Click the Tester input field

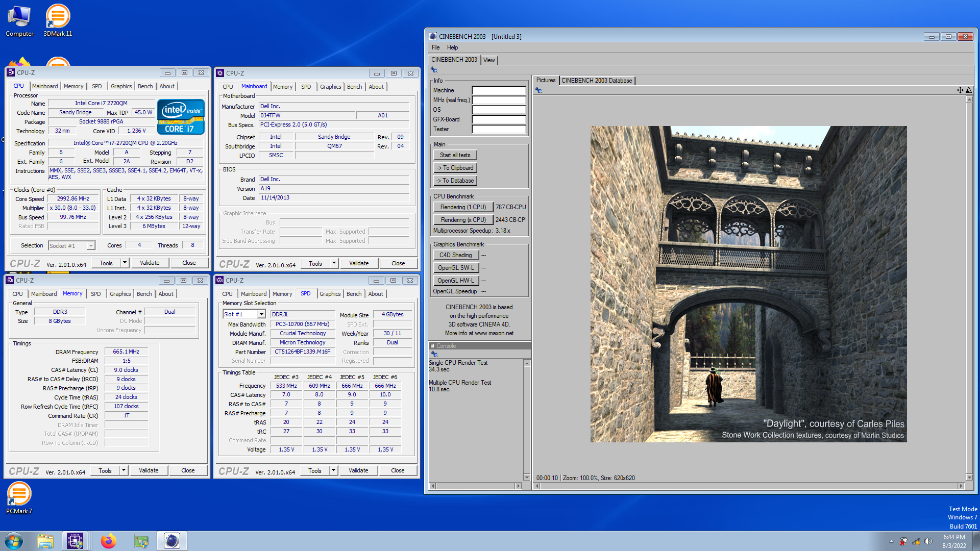499,129
